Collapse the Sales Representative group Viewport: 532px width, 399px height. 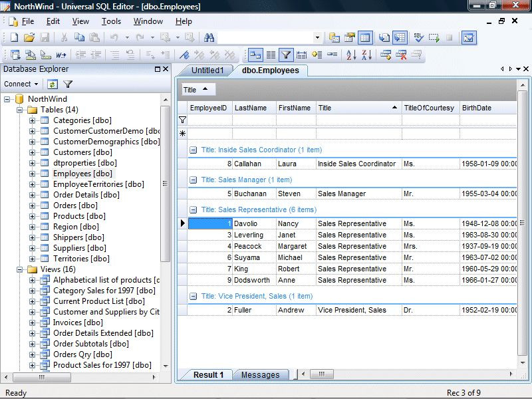point(193,209)
